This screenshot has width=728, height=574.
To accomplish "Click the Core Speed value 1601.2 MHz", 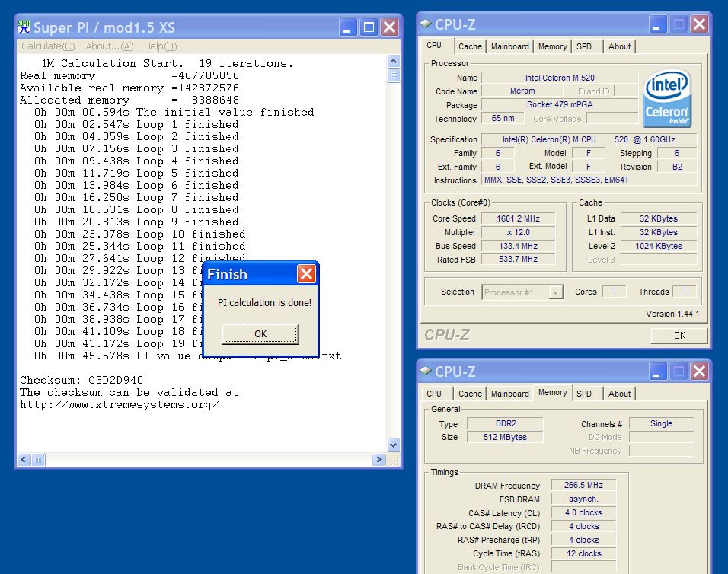I will 518,218.
